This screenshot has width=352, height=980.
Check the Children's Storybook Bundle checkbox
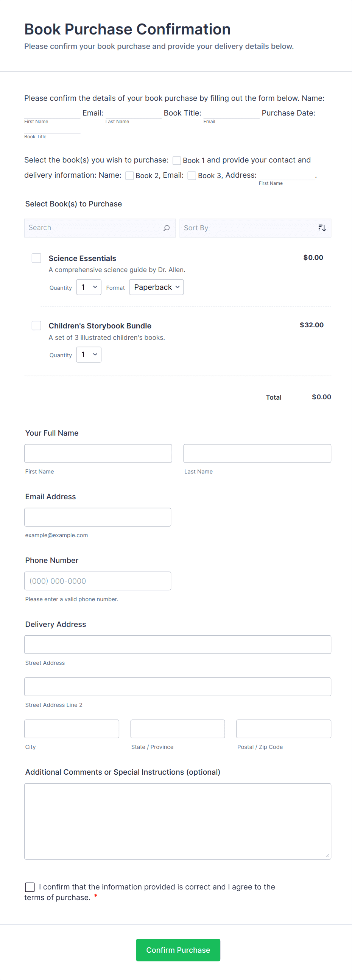click(36, 326)
